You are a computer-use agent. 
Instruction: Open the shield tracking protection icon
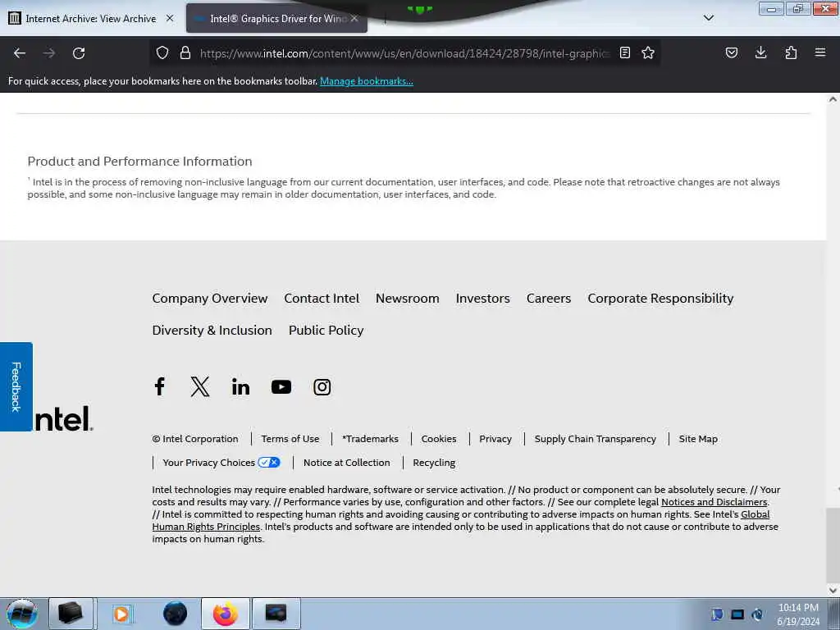click(x=162, y=52)
